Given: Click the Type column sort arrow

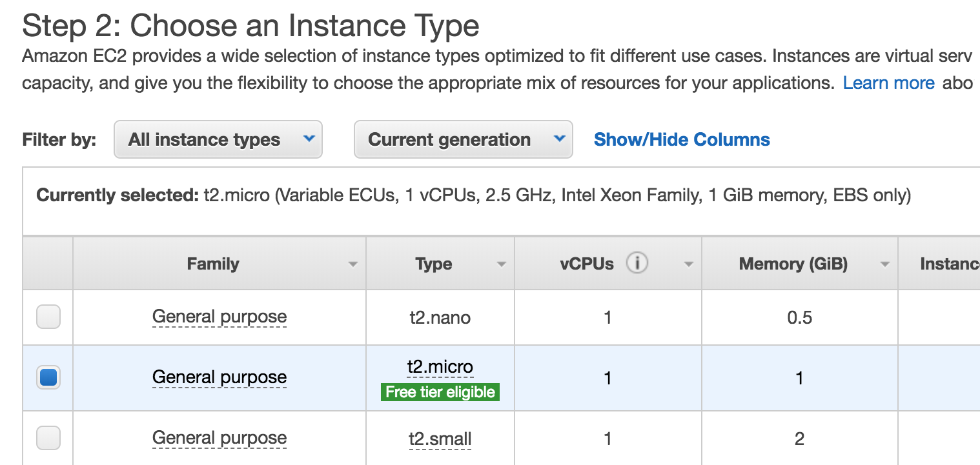Looking at the screenshot, I should tap(501, 264).
